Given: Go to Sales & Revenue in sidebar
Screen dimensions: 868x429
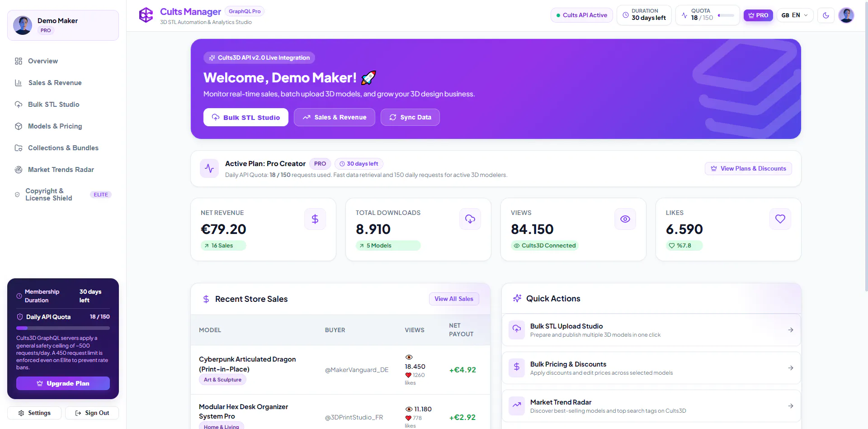Looking at the screenshot, I should coord(63,83).
